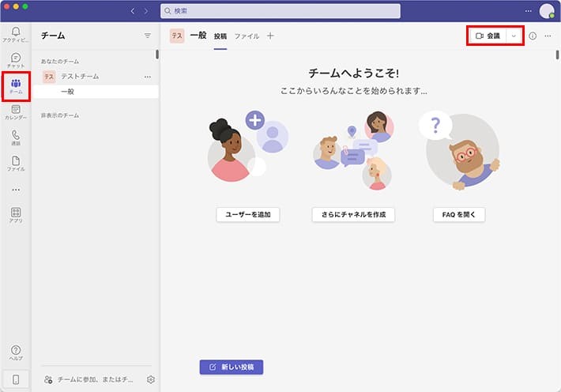
Task: Select the Teams icon in the sidebar
Action: tap(16, 86)
